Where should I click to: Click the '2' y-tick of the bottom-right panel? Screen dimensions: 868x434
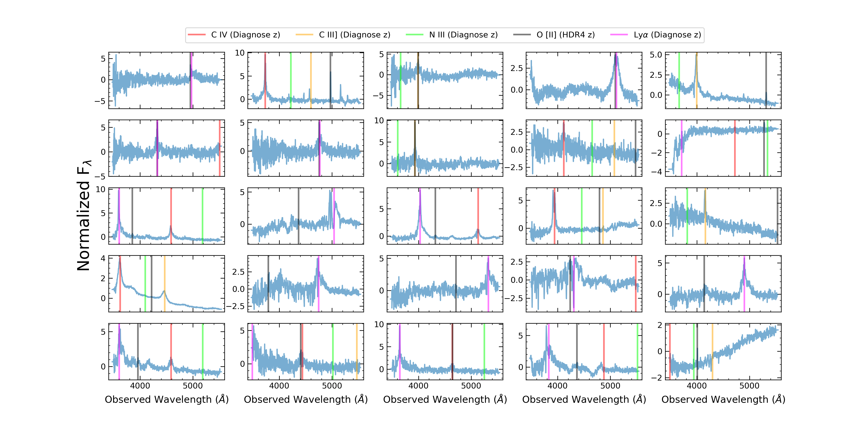point(660,325)
